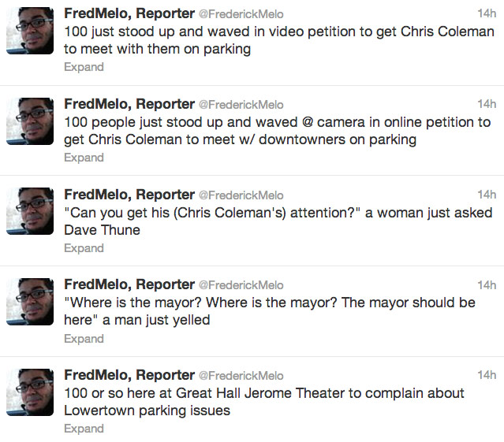This screenshot has height=442, width=504.
Task: Click @FrederickMelo handle on 'Where is the mayor' tweet
Action: [x=241, y=285]
